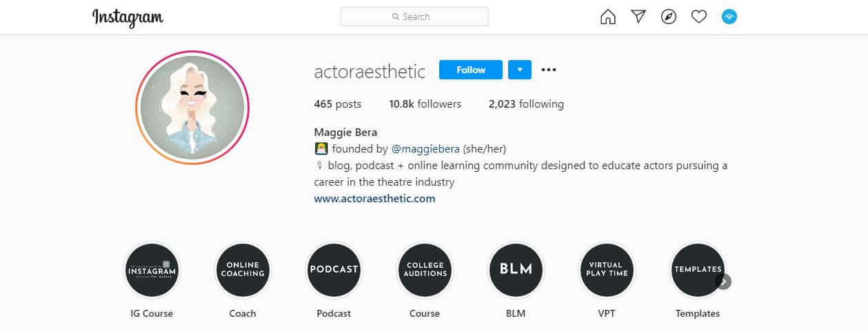Visit the @maggiebera profile mention

click(425, 148)
